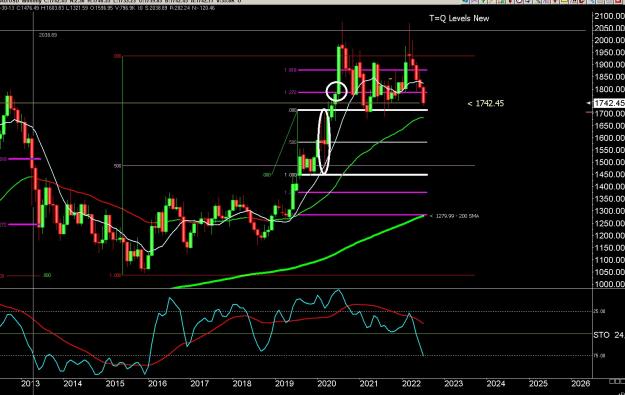The width and height of the screenshot is (625, 395).
Task: Click the '2038.89' label at upper left
Action: click(48, 35)
